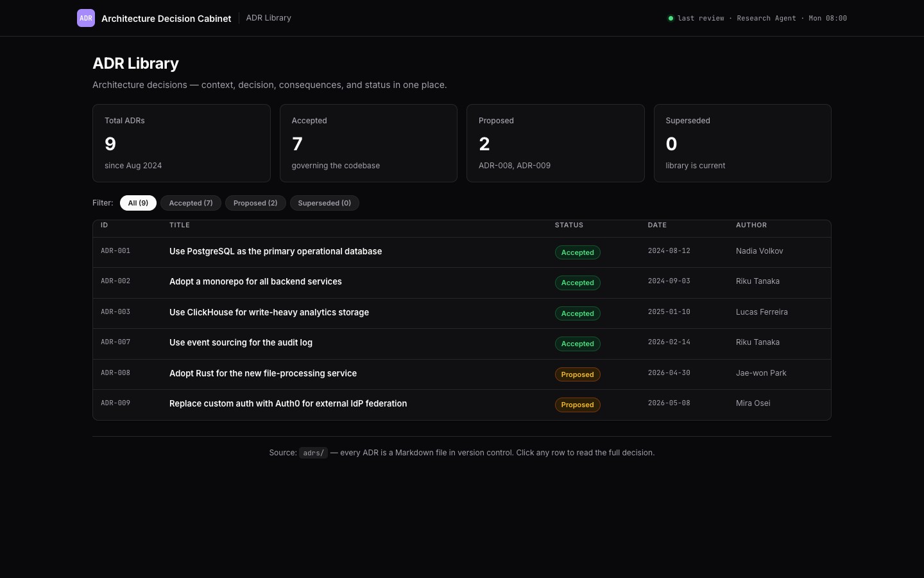Viewport: 924px width, 578px height.
Task: Click the Accepted badge on ADR-002 row
Action: point(577,283)
